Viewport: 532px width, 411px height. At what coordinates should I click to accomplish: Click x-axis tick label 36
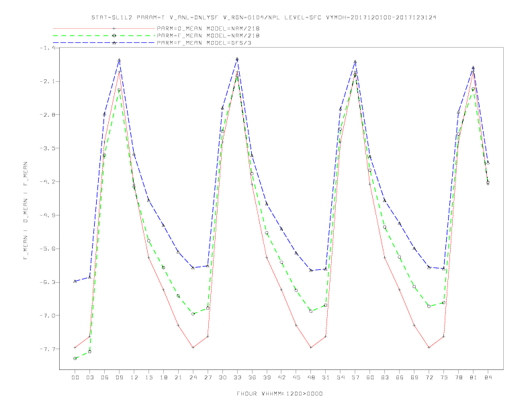pos(252,377)
